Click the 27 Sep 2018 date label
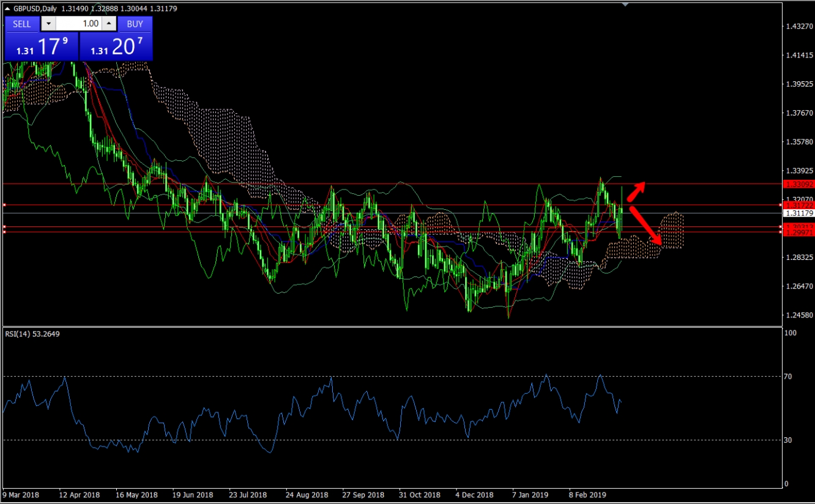The height and width of the screenshot is (504, 815). point(363,494)
